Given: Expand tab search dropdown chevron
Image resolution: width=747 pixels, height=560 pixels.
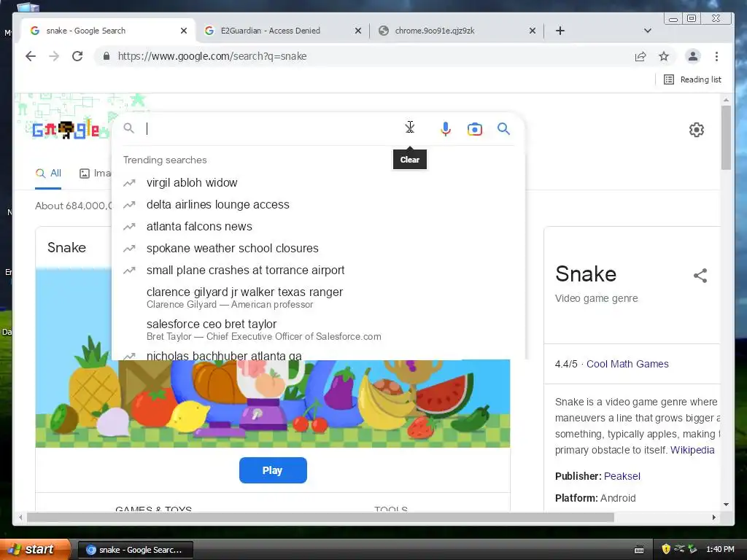Looking at the screenshot, I should (x=647, y=31).
